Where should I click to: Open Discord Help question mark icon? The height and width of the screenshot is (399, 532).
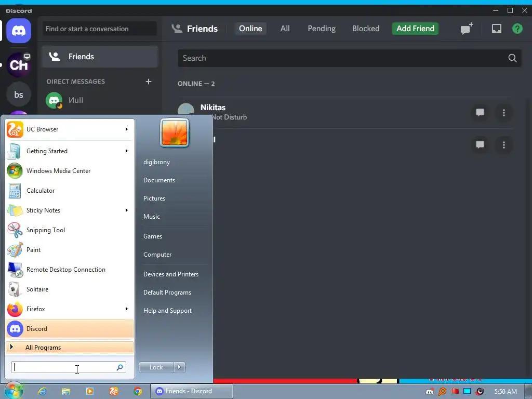coord(517,29)
